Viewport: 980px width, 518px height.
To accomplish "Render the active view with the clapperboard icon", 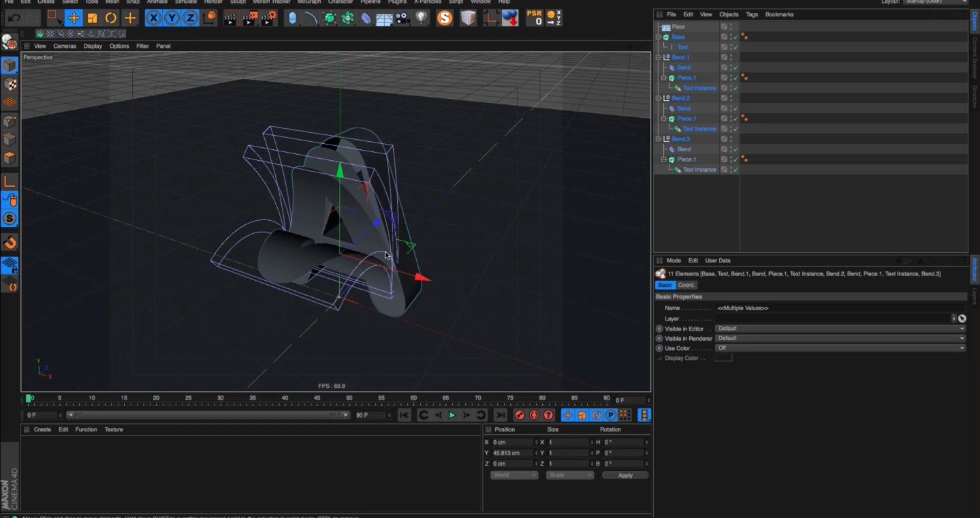I will (232, 18).
